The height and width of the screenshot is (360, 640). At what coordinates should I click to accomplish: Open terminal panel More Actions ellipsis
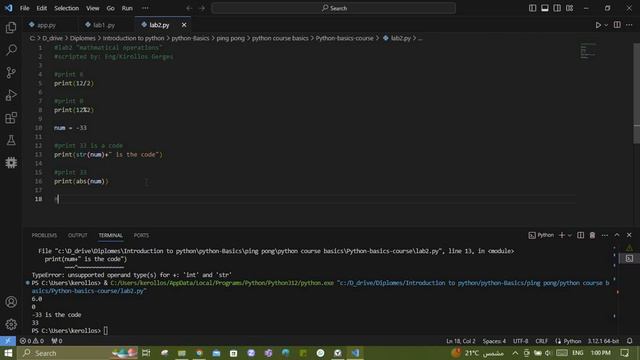[x=604, y=235]
